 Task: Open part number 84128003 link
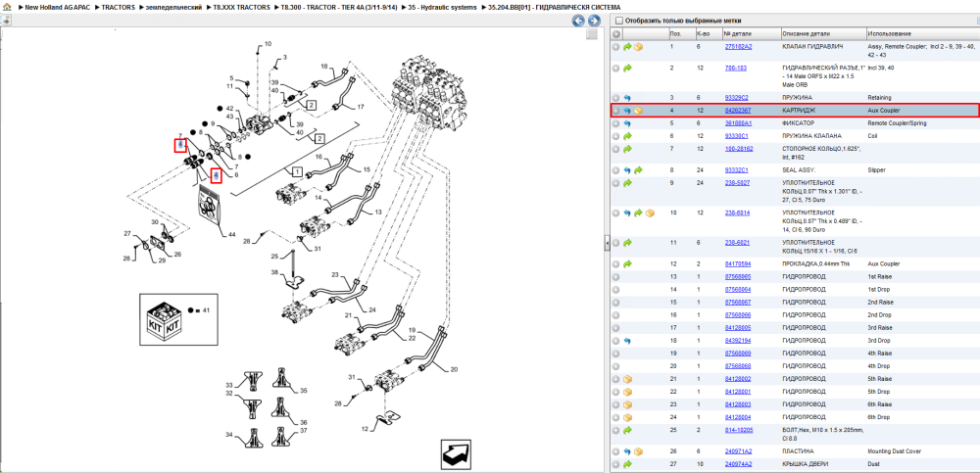[x=738, y=404]
